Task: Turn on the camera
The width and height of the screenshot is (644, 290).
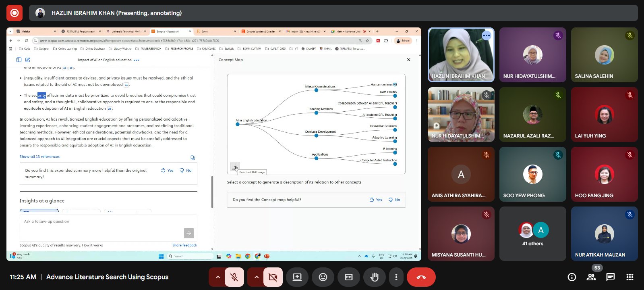Action: tap(273, 277)
